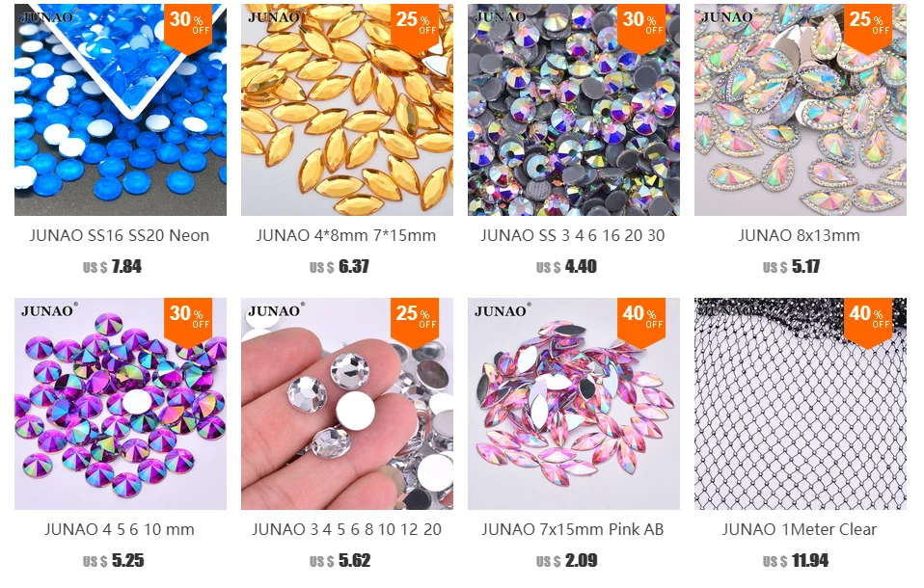Image resolution: width=924 pixels, height=588 pixels.
Task: Click the JUNAO 4 5 6 10 mm title
Action: click(x=120, y=529)
